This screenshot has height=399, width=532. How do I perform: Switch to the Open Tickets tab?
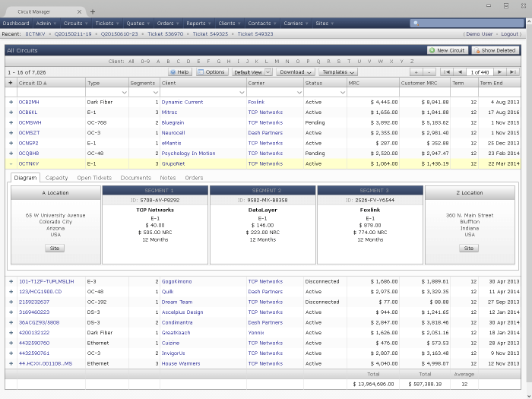(94, 178)
